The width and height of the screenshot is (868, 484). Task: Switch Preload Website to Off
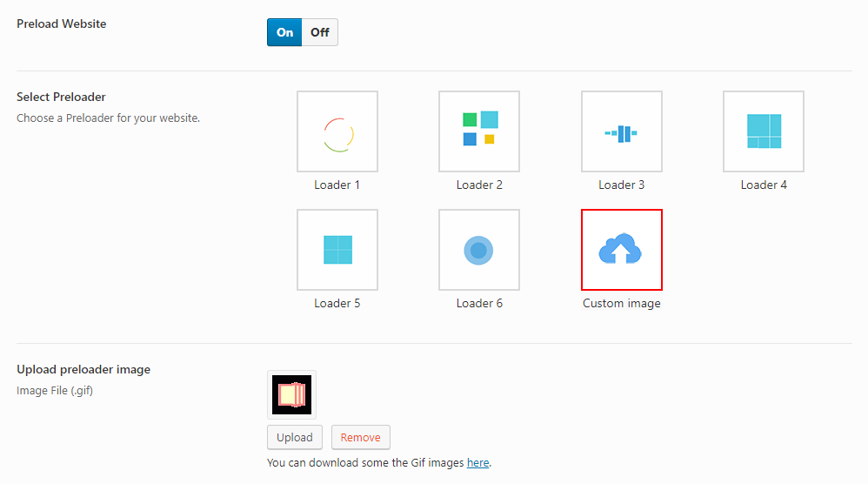320,32
